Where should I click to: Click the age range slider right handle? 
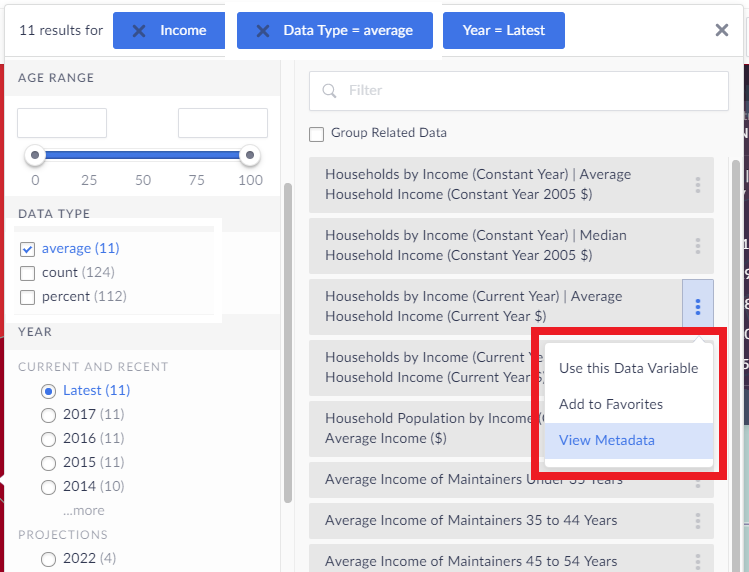point(250,155)
